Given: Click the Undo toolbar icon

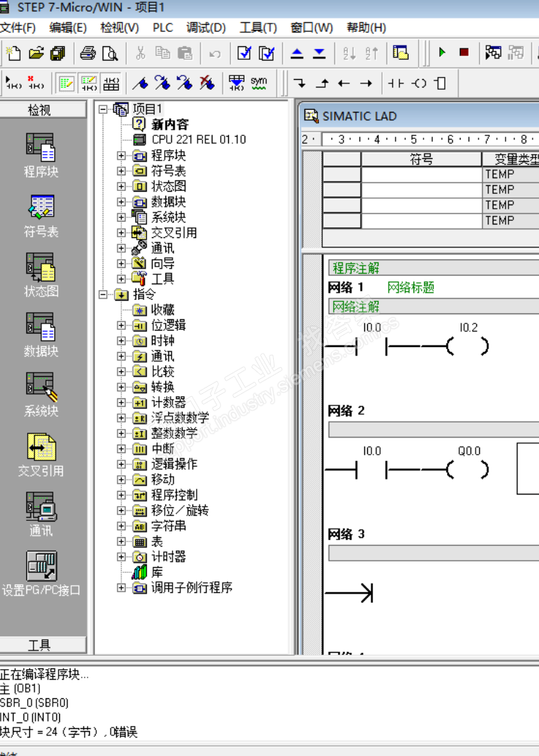Looking at the screenshot, I should [215, 53].
